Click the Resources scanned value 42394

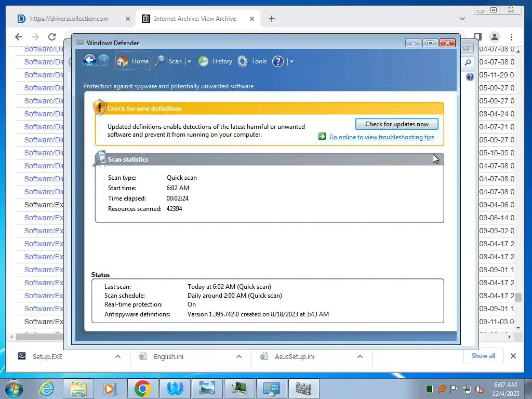pos(174,209)
